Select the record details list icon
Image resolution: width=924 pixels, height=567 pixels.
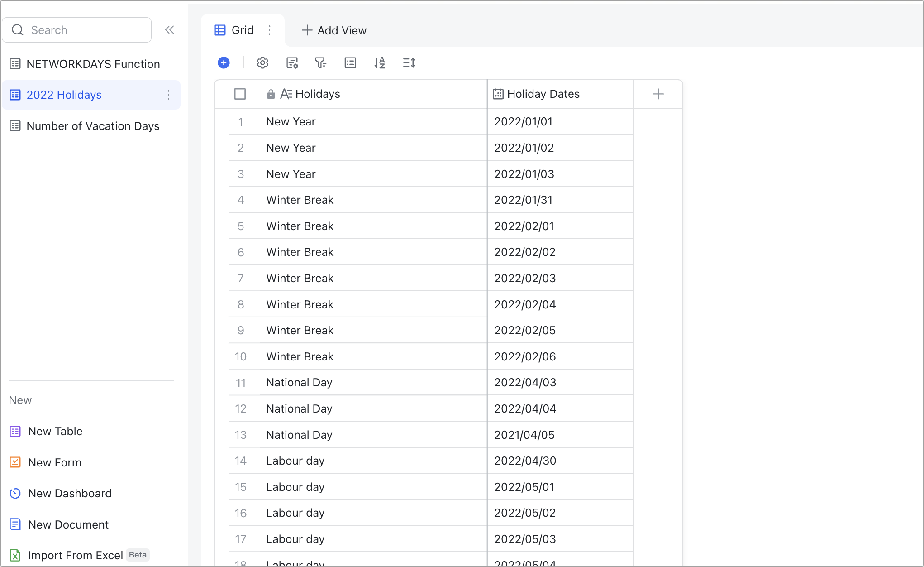pos(350,63)
